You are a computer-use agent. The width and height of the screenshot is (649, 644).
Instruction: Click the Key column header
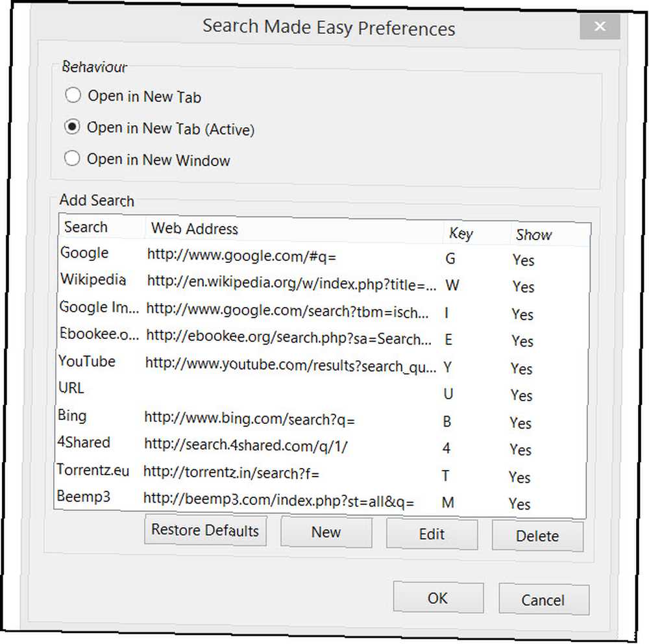pos(461,234)
